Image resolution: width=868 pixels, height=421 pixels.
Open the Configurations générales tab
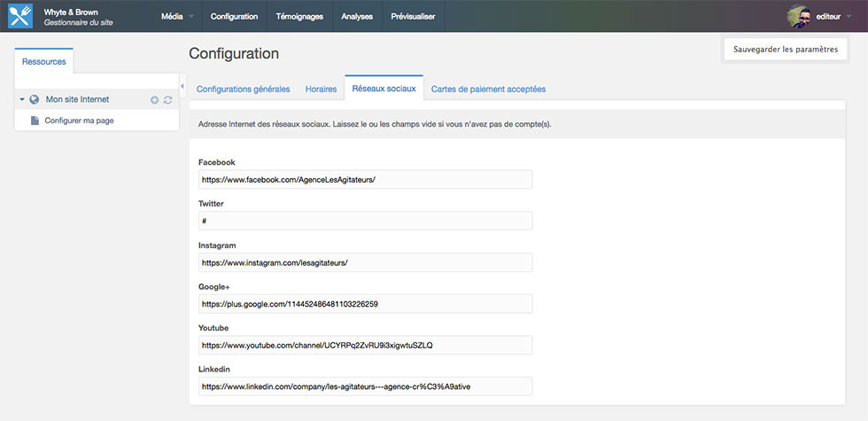tap(243, 90)
